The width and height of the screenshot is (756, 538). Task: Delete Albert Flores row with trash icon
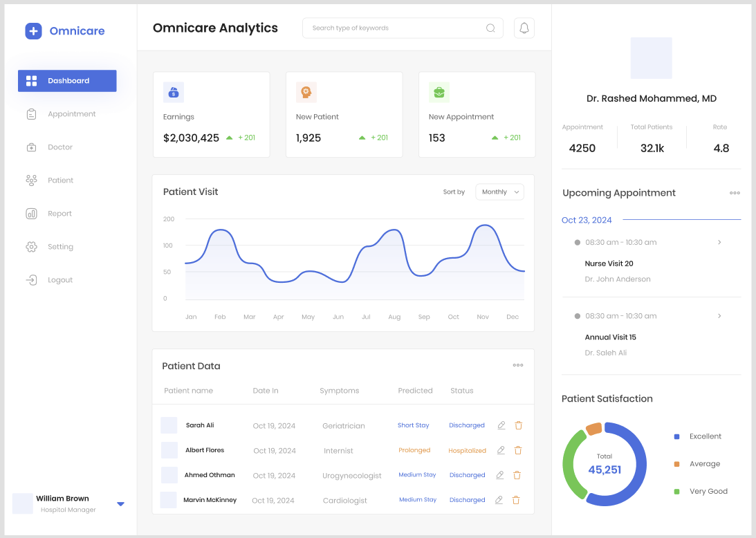517,450
